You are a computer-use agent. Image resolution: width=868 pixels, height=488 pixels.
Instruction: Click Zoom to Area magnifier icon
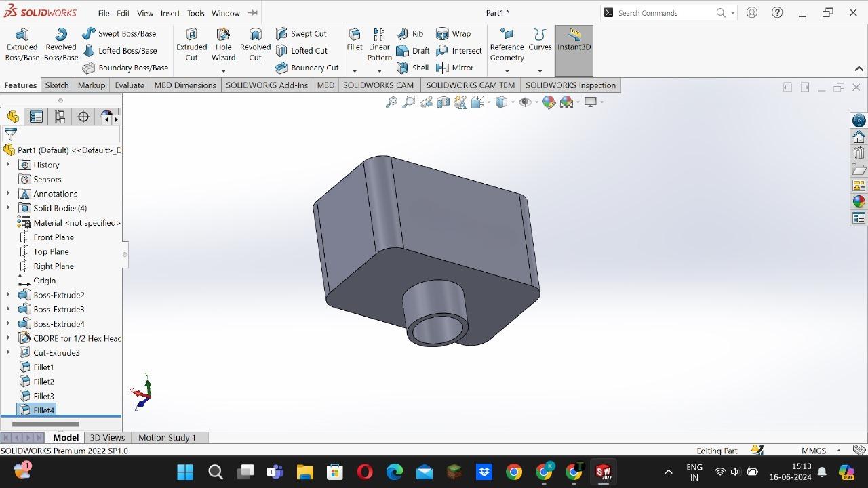pos(408,102)
